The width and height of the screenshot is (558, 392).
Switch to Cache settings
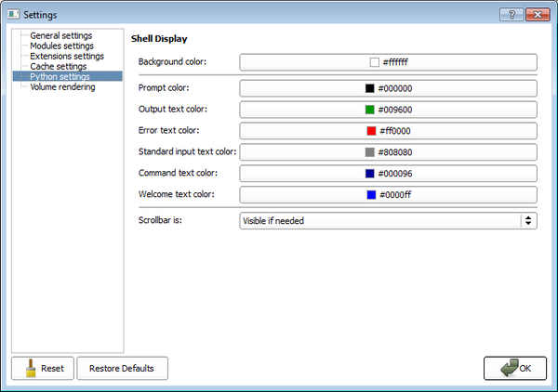[58, 66]
